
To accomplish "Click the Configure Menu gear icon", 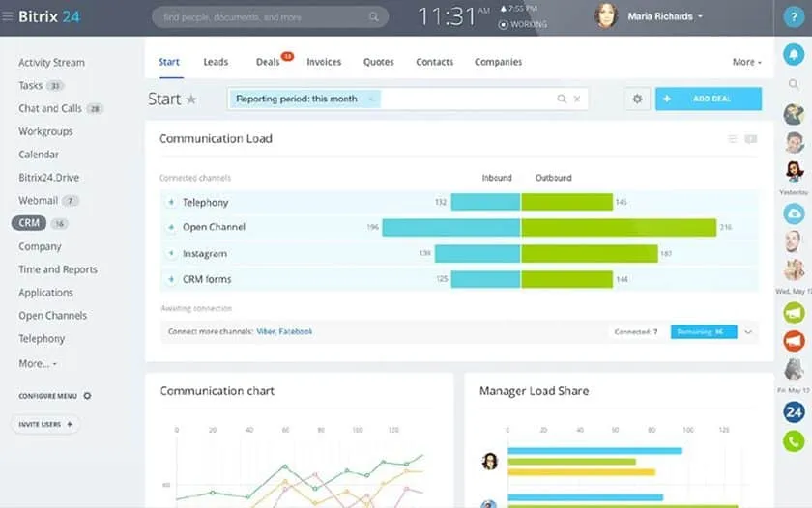I will pyautogui.click(x=87, y=396).
